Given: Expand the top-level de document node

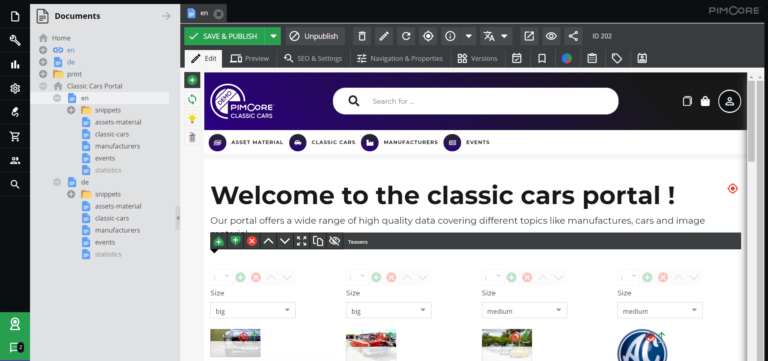Looking at the screenshot, I should [43, 62].
